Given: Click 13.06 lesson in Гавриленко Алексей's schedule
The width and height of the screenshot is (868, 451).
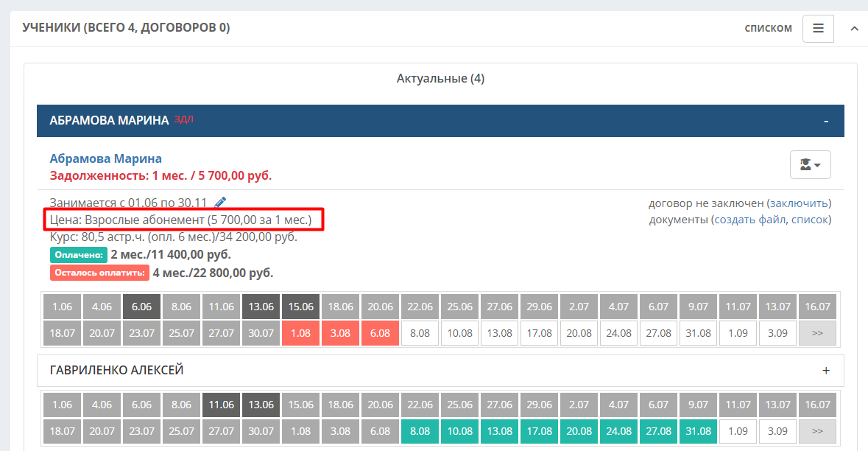Looking at the screenshot, I should (x=261, y=405).
